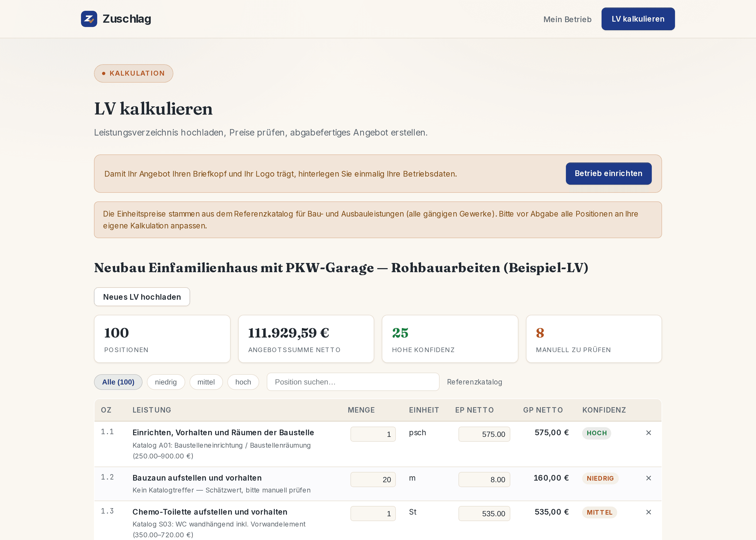This screenshot has width=756, height=540.
Task: Click the HOCH confidence badge
Action: pyautogui.click(x=596, y=433)
